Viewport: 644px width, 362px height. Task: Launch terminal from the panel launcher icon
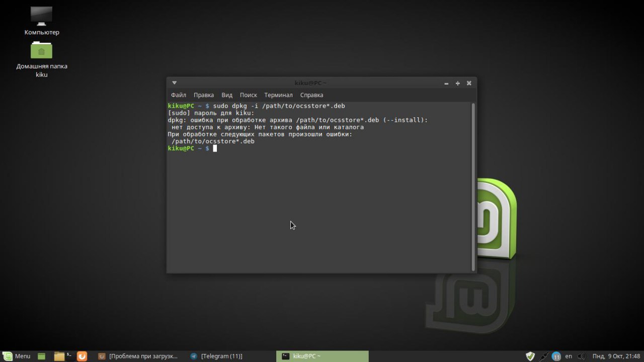pos(70,356)
